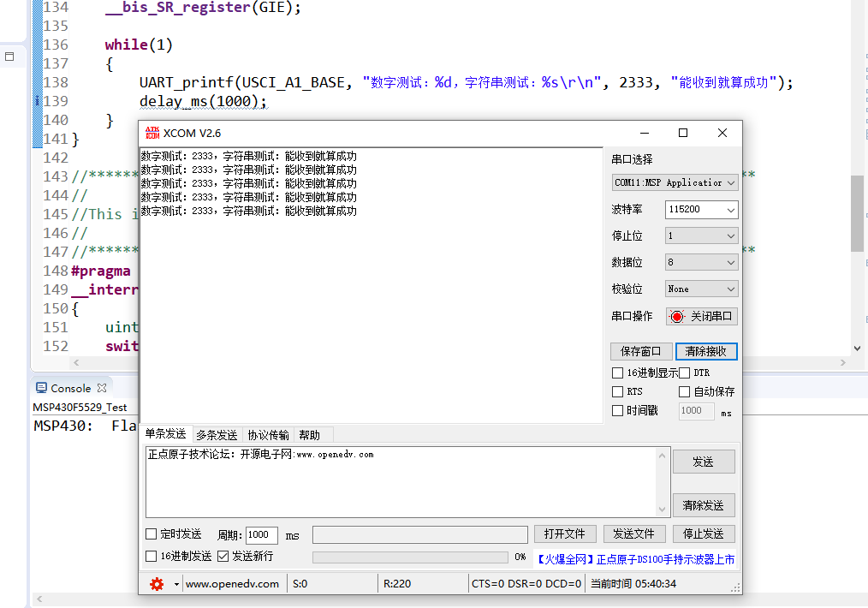Click MSP430F5529_Test console label
868x608 pixels.
tap(80, 408)
